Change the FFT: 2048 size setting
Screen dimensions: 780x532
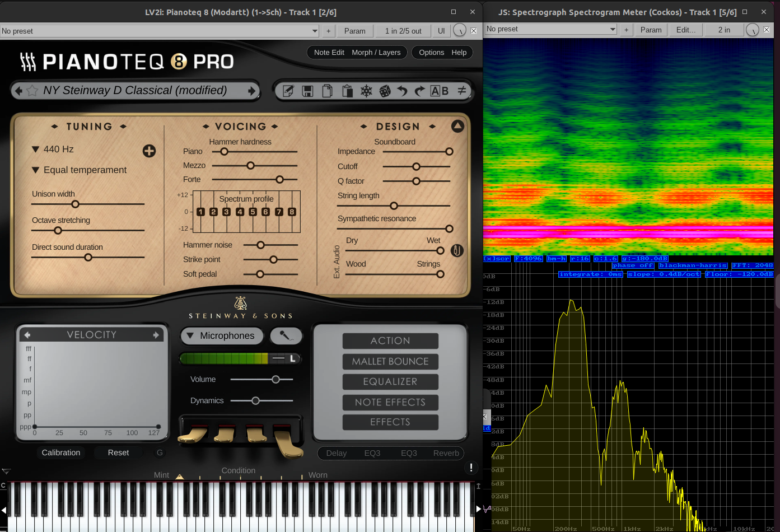753,265
